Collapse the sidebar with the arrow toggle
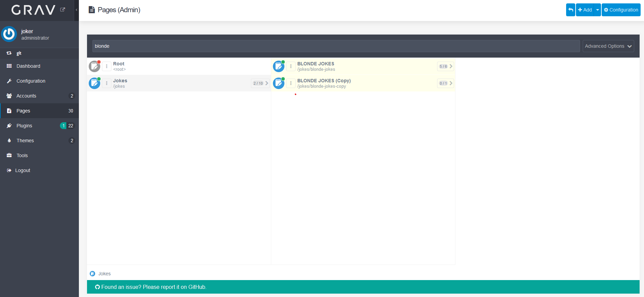The image size is (644, 297). (77, 10)
